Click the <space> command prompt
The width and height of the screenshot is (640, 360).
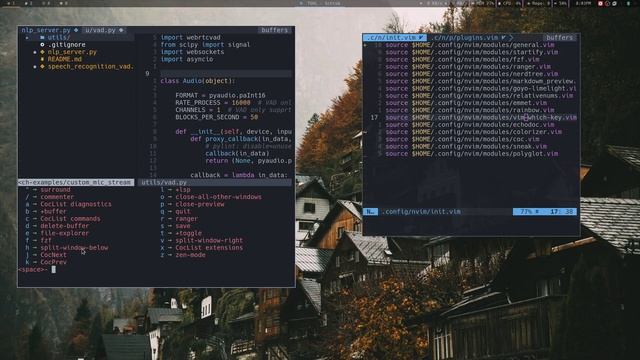33,269
